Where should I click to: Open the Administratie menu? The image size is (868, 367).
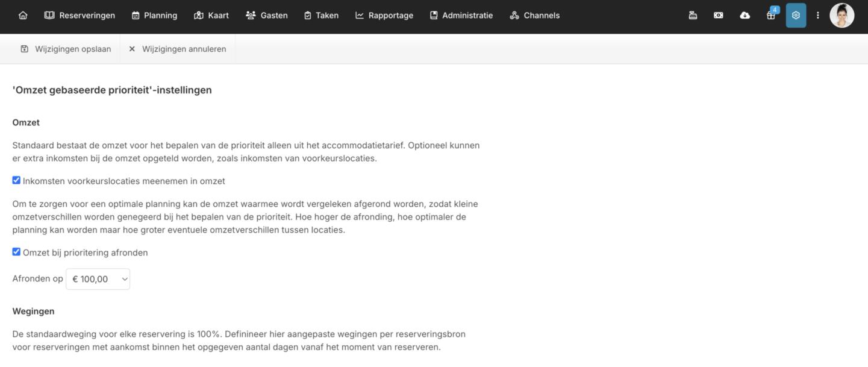(461, 16)
